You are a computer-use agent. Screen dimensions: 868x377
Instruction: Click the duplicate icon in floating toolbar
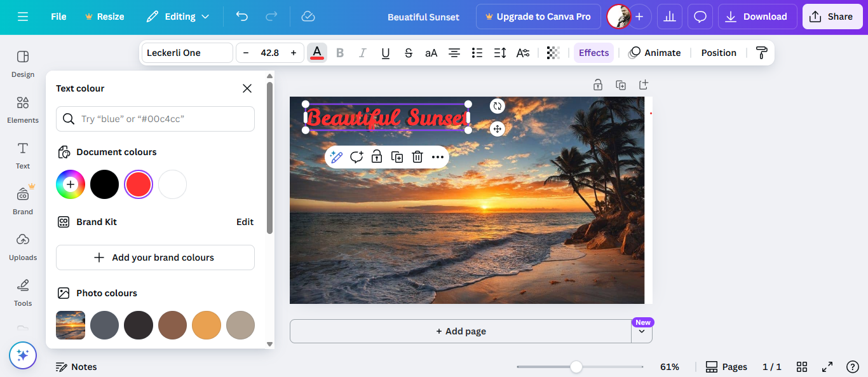(x=397, y=157)
